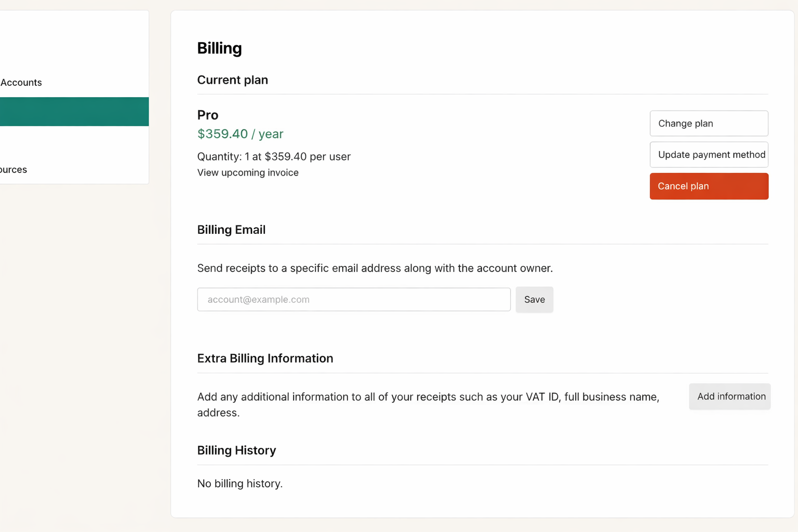
Task: Open Update payment method
Action: click(709, 155)
